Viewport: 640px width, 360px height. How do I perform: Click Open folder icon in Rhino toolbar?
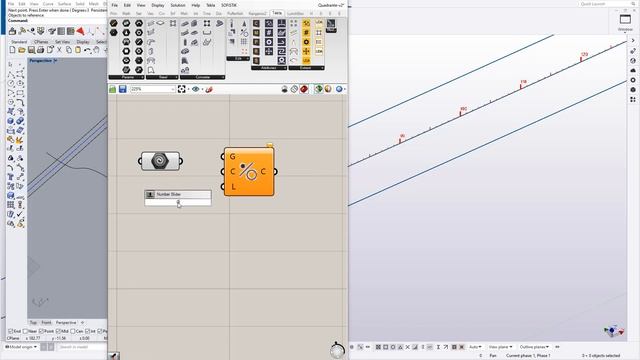coord(22,50)
